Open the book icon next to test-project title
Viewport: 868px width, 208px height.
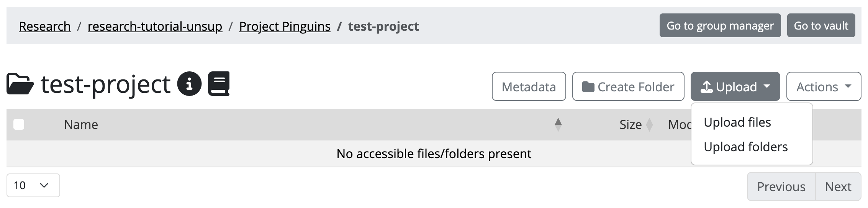[219, 84]
